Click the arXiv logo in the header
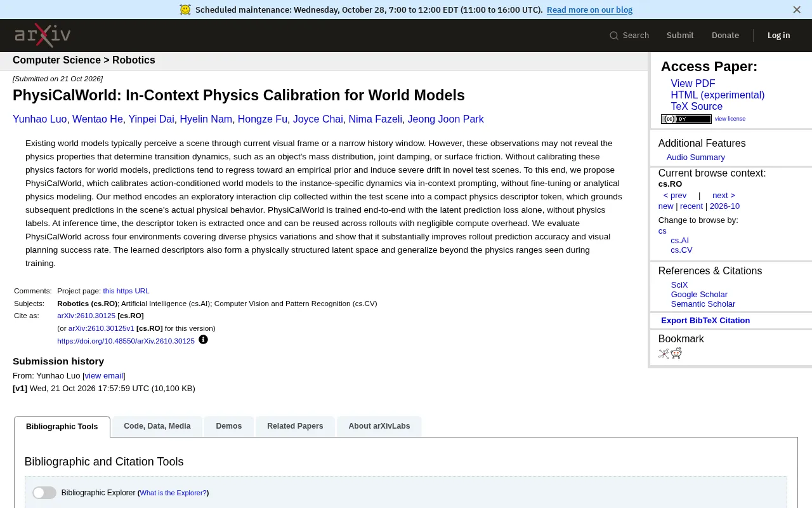The width and height of the screenshot is (812, 508). click(x=43, y=35)
